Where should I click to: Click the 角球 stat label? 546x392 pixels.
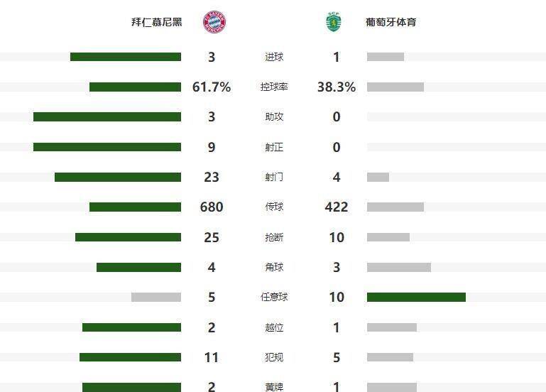273,268
